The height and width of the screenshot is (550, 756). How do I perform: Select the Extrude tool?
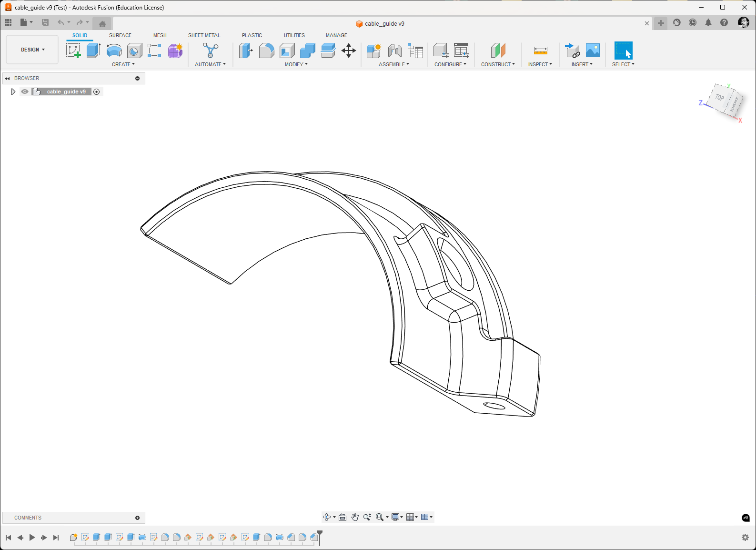coord(93,50)
